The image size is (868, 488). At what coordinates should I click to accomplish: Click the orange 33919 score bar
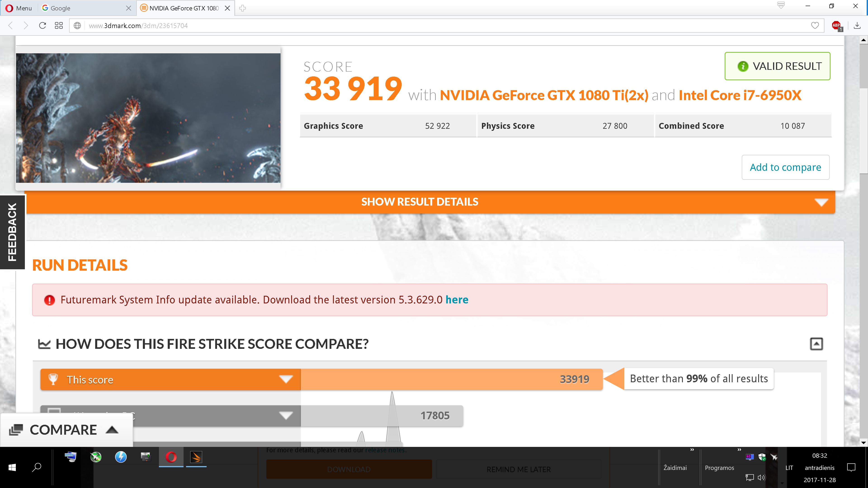pyautogui.click(x=452, y=380)
